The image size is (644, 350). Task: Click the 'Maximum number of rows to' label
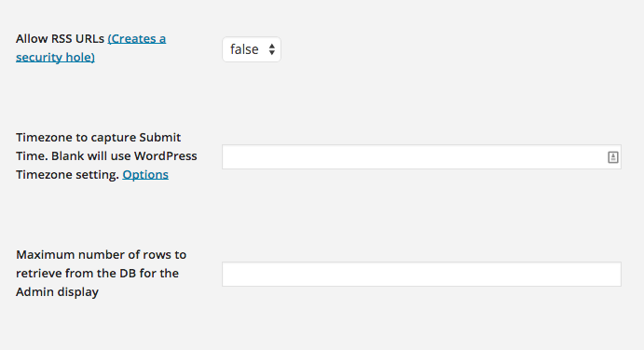101,255
